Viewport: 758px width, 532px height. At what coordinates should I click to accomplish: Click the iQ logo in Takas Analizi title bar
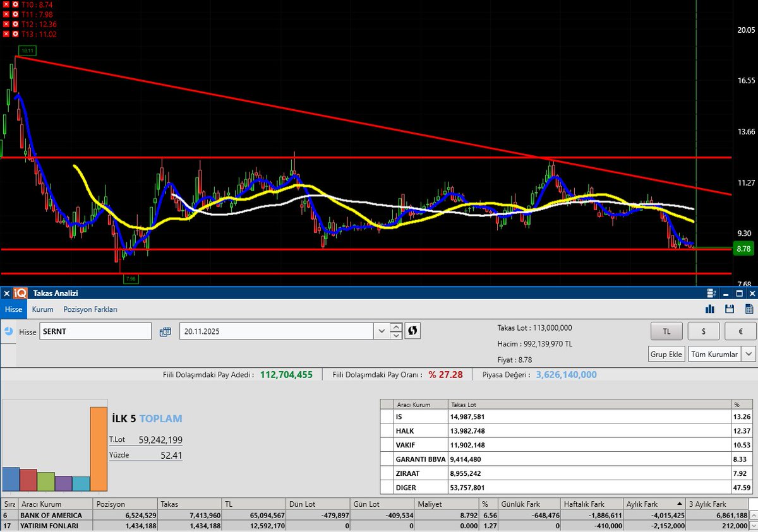(20, 293)
